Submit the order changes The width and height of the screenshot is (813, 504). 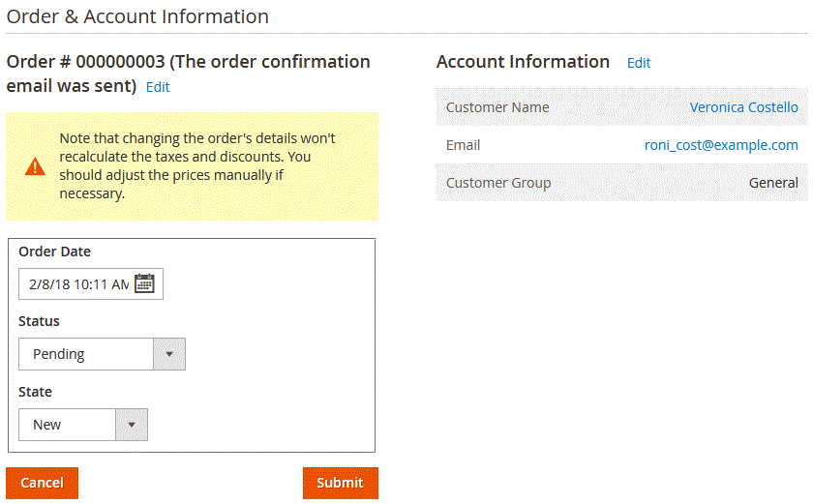tap(341, 483)
